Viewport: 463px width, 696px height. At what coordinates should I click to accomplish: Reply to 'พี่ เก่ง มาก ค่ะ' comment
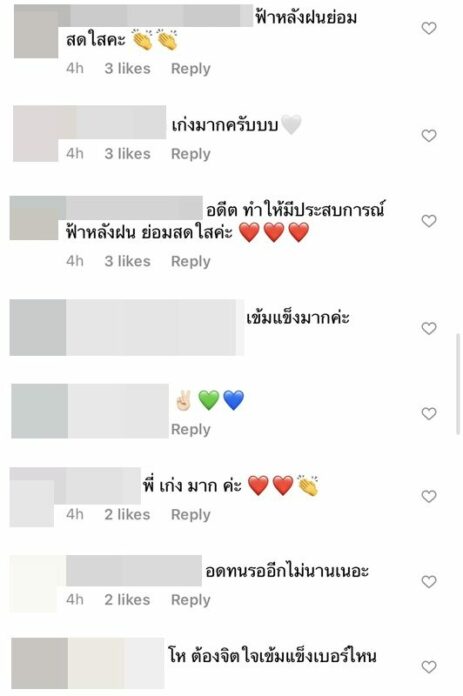[191, 515]
